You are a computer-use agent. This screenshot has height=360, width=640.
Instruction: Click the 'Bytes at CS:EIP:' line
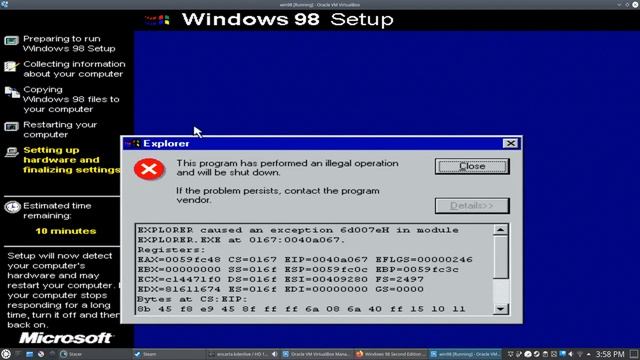click(x=192, y=299)
